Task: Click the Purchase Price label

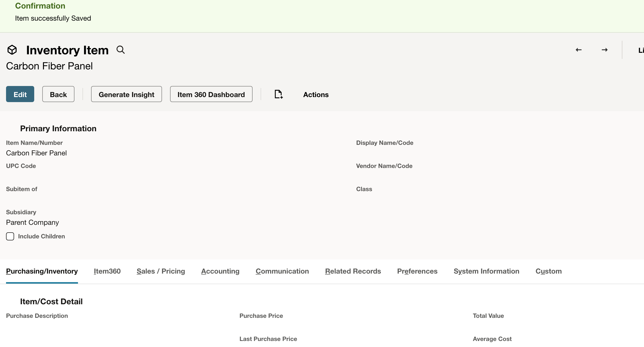Action: click(261, 316)
